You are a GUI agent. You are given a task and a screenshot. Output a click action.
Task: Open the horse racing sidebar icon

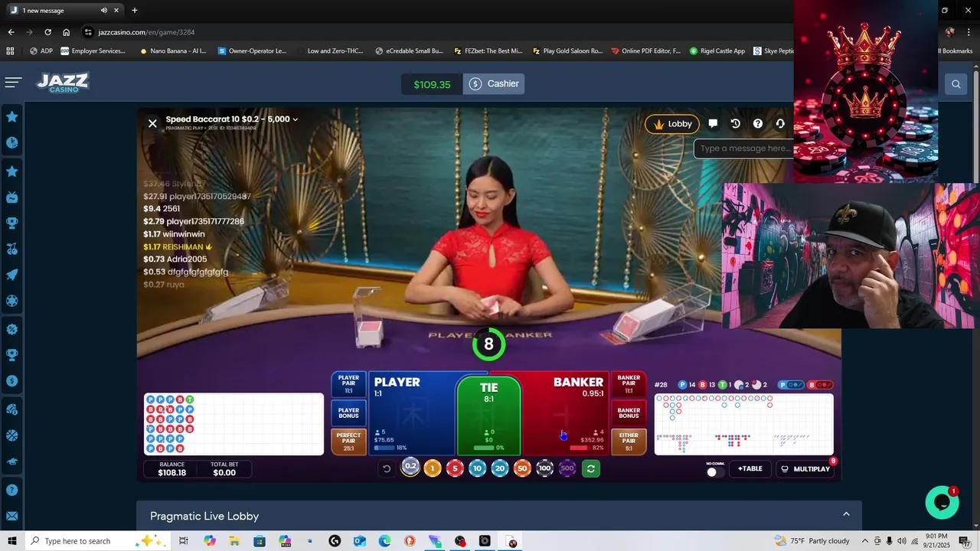point(12,461)
